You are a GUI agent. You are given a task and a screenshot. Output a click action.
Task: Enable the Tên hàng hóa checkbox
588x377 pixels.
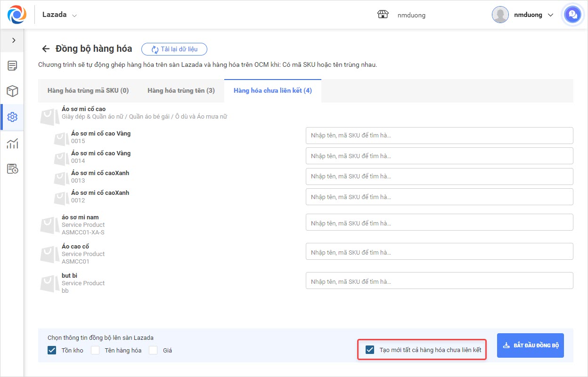[95, 350]
